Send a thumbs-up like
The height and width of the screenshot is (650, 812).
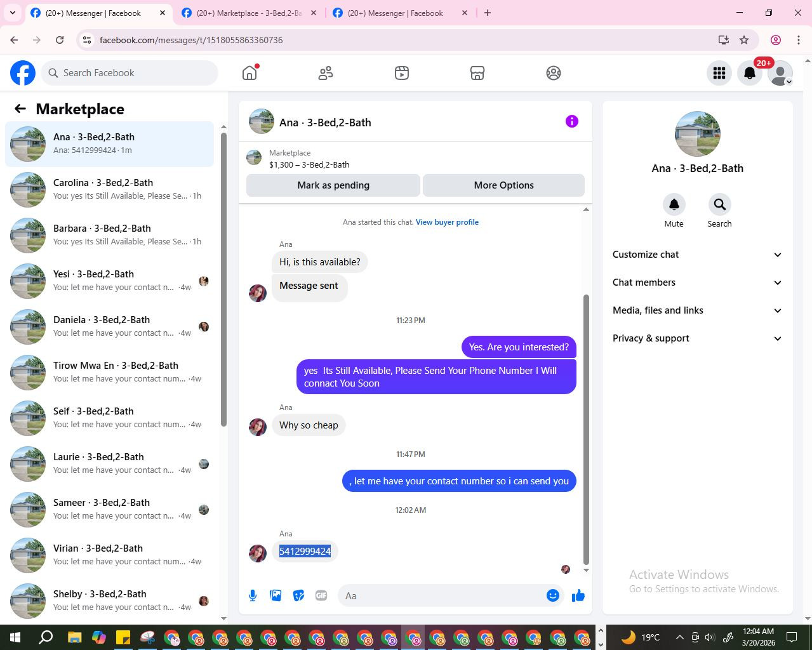click(x=578, y=595)
